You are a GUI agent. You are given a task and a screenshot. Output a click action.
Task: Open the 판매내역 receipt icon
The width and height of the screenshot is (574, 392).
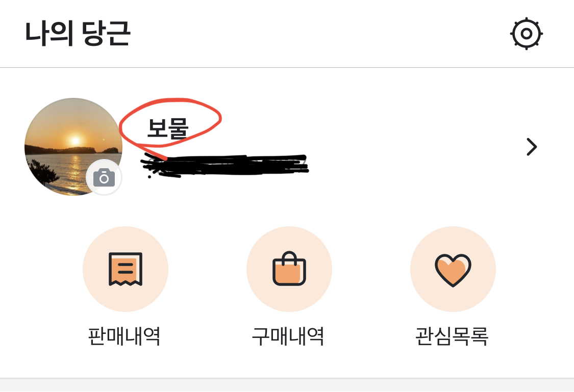pos(125,269)
